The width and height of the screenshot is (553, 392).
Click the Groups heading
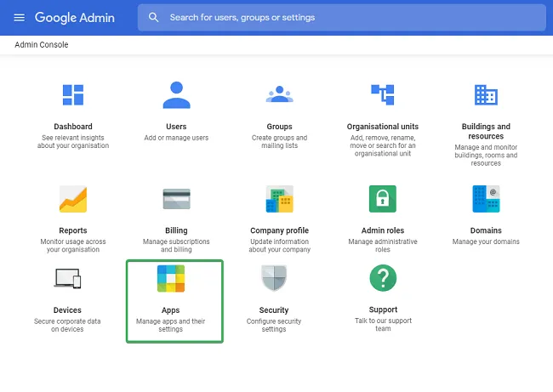[x=279, y=127]
